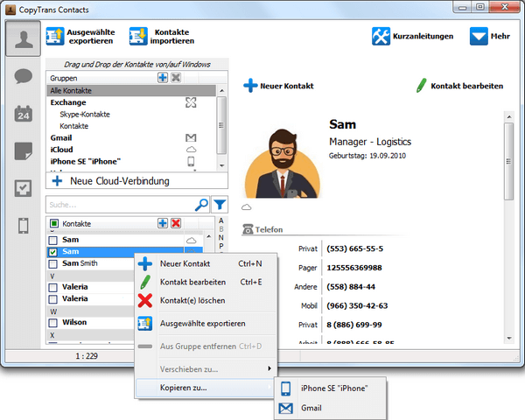525x420 pixels.
Task: Check the second Valeria checkbox
Action: (x=52, y=299)
